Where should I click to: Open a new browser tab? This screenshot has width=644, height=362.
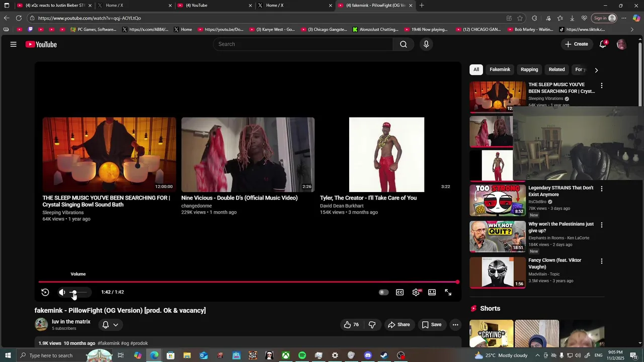(x=422, y=6)
